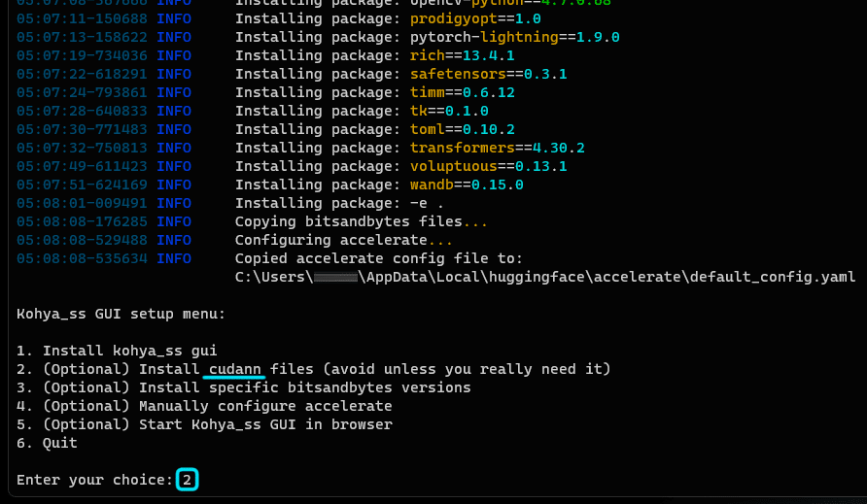Screen dimensions: 867x504
Task: Click the 'safetensors==0.3.1' package text
Action: point(488,74)
